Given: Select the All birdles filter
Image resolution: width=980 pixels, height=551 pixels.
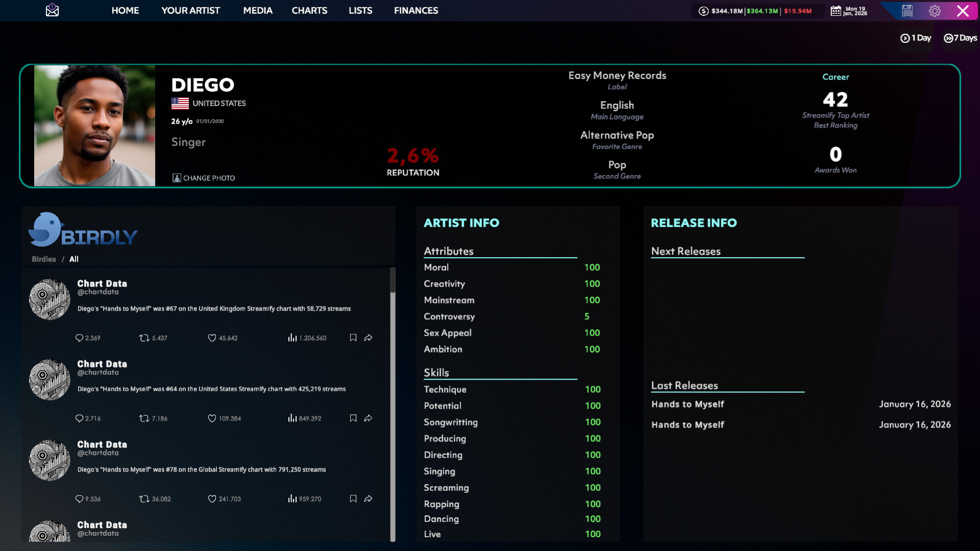Looking at the screenshot, I should coord(74,259).
